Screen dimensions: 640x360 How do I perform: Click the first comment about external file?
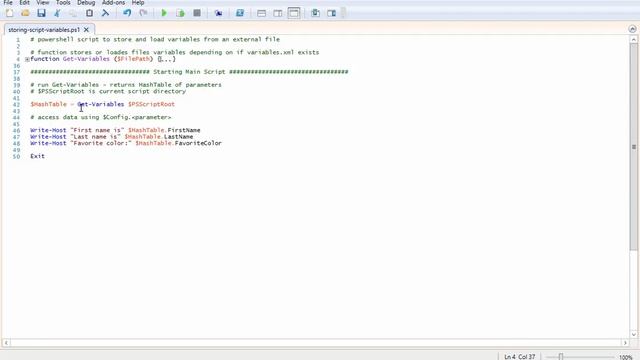pyautogui.click(x=155, y=40)
